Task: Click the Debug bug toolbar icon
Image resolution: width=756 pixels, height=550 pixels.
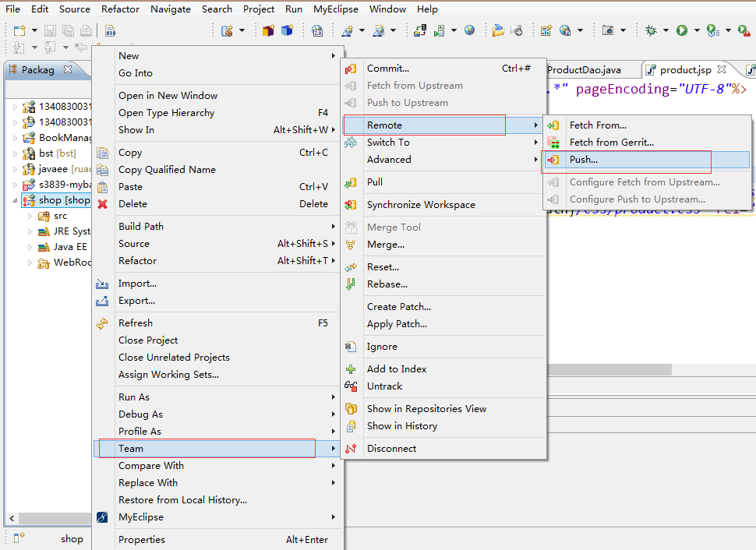Action: (x=651, y=30)
